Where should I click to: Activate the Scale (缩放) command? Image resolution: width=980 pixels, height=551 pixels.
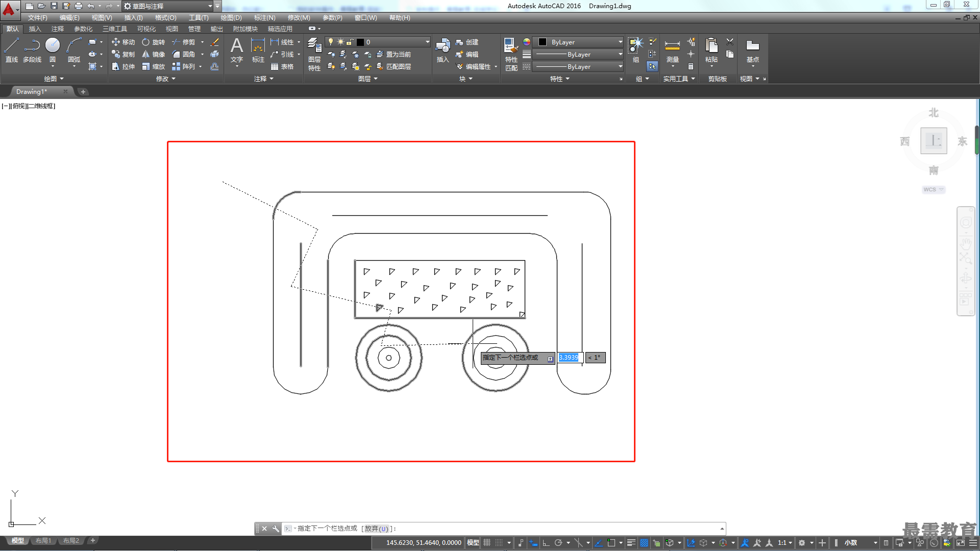click(154, 67)
